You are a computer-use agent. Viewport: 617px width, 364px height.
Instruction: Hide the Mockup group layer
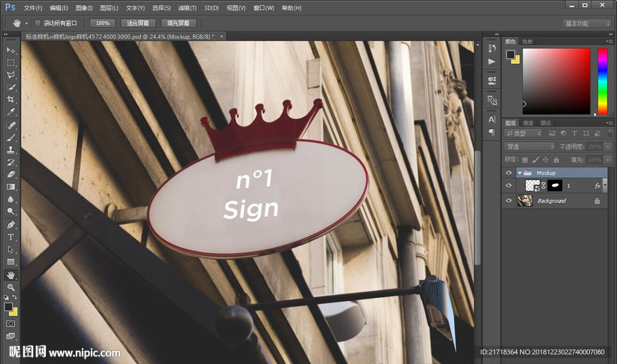(509, 173)
